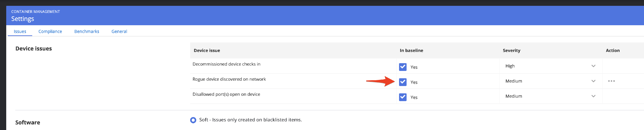
Task: Click the In baseline column header
Action: pos(411,50)
